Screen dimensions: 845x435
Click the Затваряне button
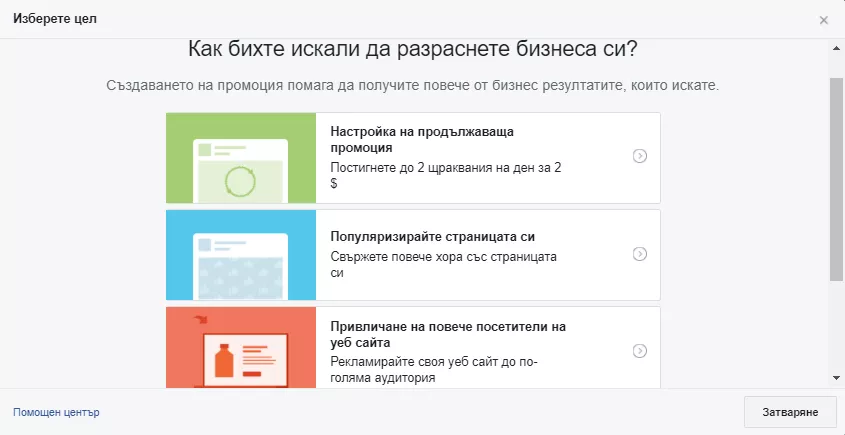click(x=791, y=412)
